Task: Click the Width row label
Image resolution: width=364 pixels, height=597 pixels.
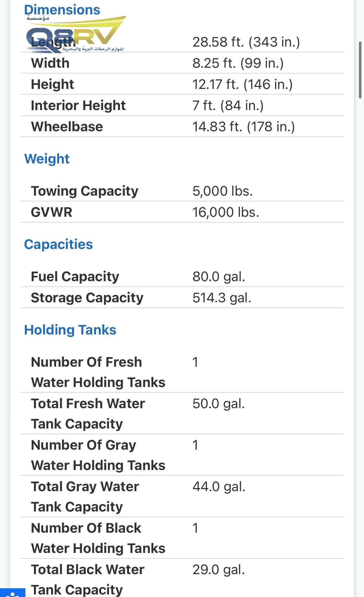Action: pos(50,63)
